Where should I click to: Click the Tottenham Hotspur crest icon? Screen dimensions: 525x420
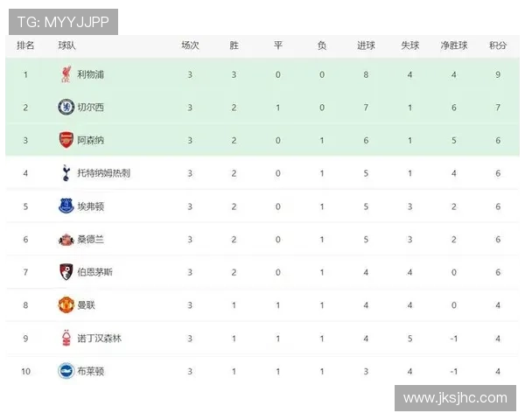click(66, 173)
